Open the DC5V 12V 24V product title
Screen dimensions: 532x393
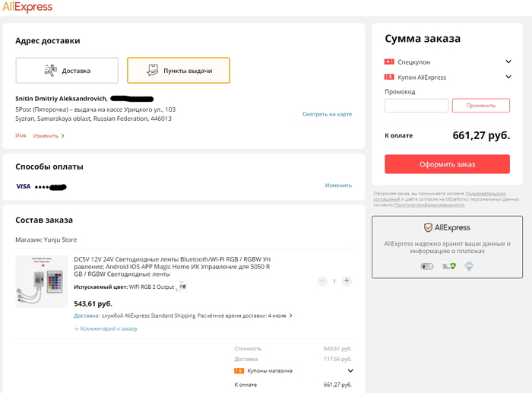172,267
